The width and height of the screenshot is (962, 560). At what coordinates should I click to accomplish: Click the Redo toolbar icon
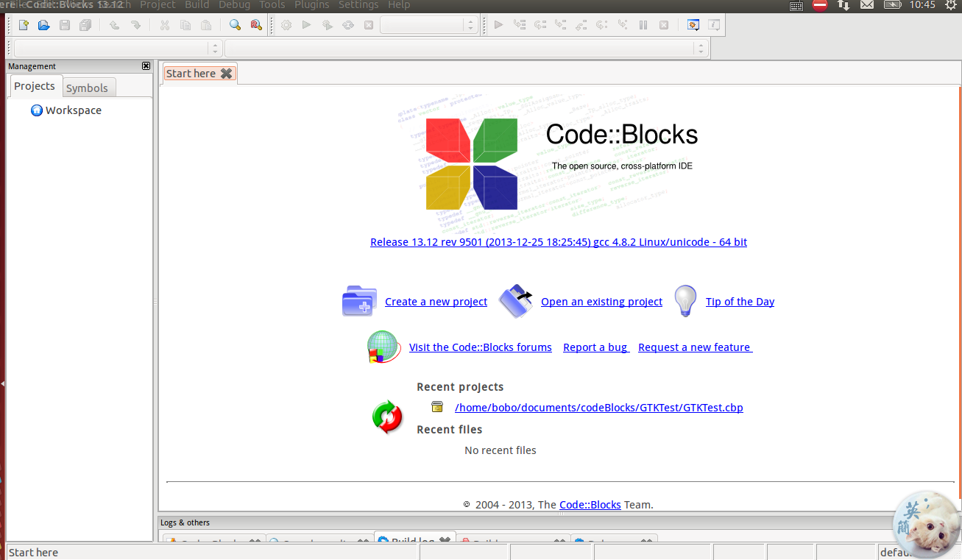(x=135, y=25)
